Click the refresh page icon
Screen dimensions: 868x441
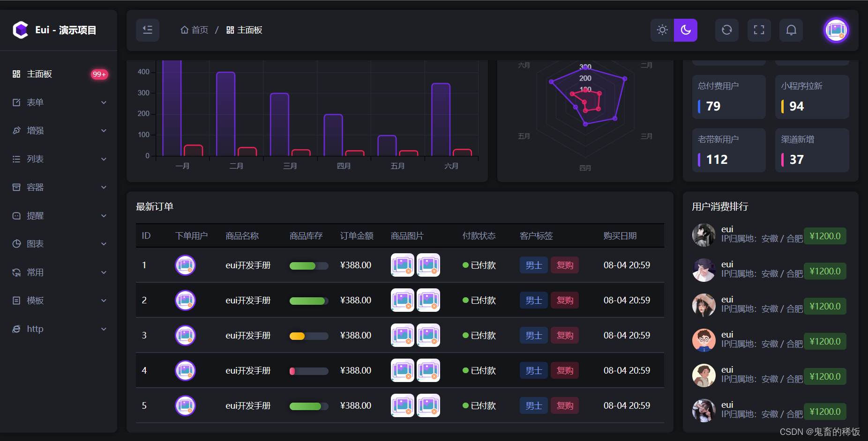tap(727, 30)
